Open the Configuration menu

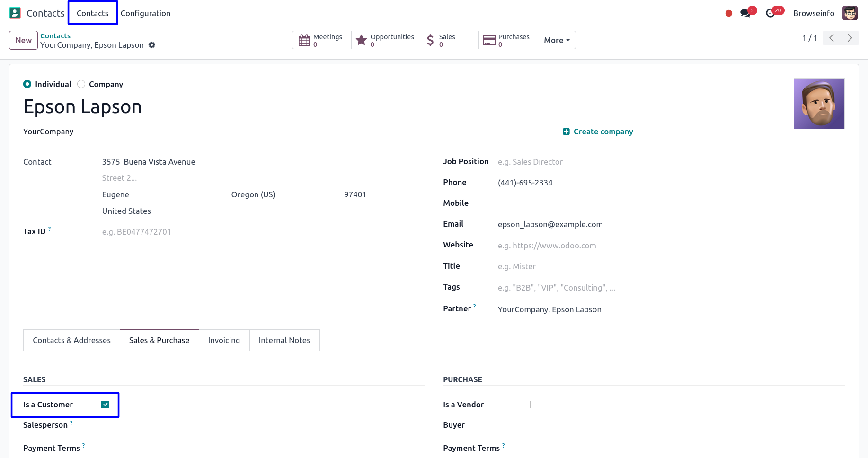click(x=145, y=13)
